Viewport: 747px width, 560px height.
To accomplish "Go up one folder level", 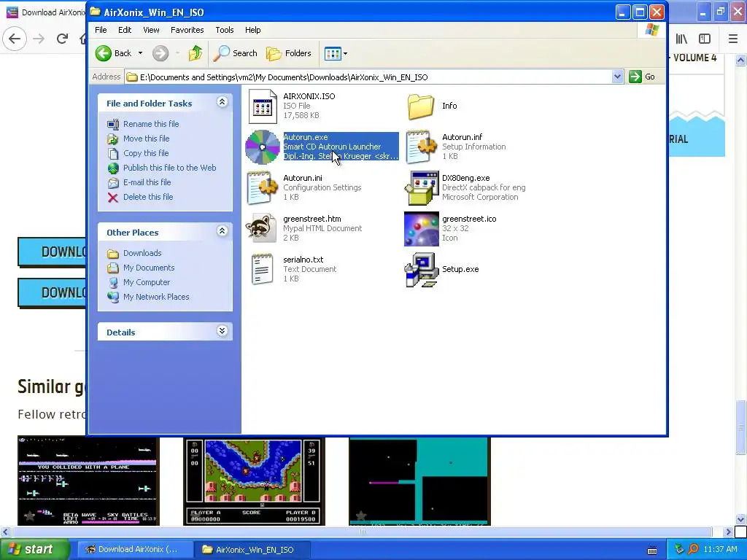I will [196, 53].
